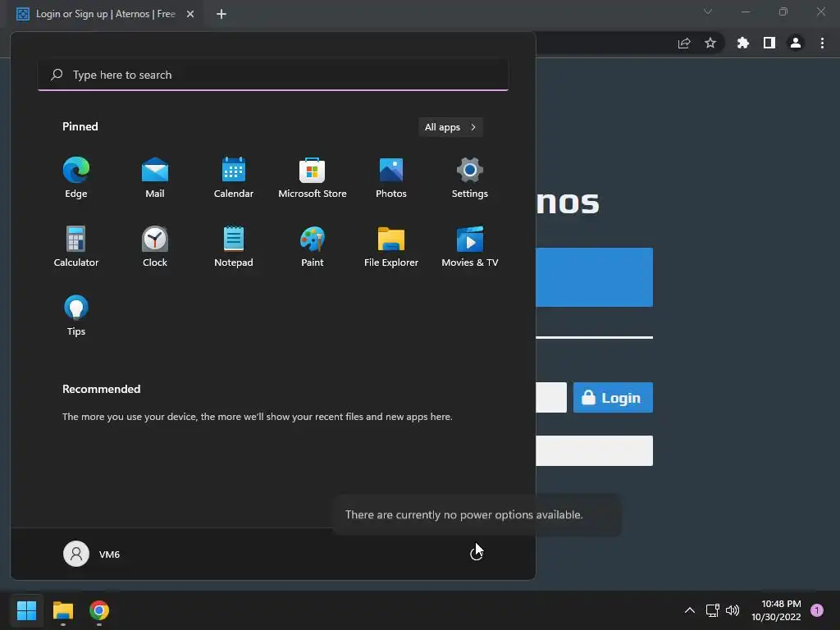Open the Tips app

click(x=76, y=316)
